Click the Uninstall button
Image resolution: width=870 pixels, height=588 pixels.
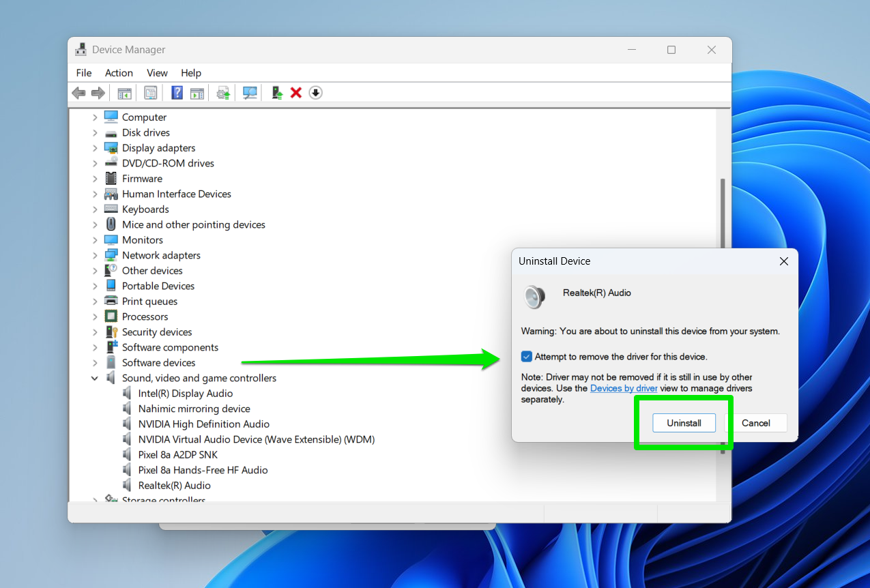point(684,423)
